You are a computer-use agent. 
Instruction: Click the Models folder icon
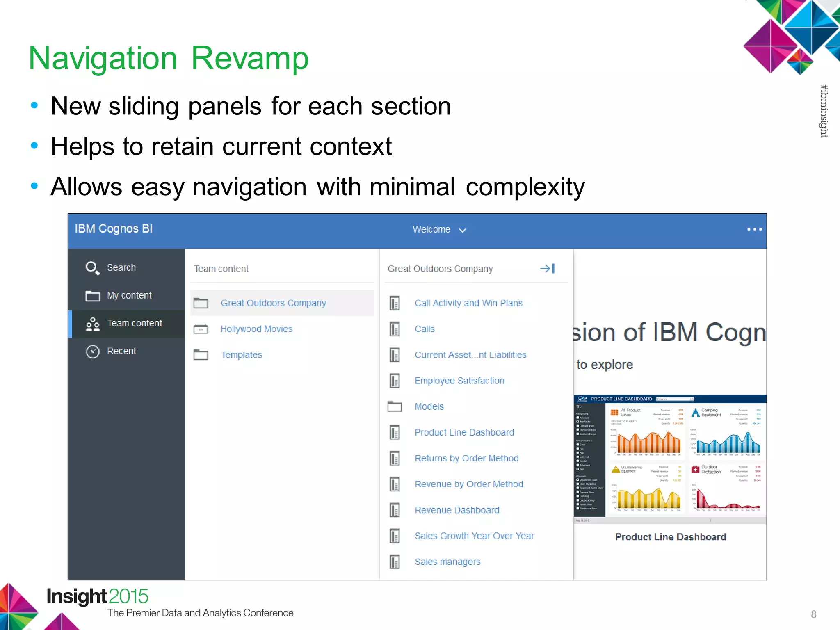(x=395, y=406)
